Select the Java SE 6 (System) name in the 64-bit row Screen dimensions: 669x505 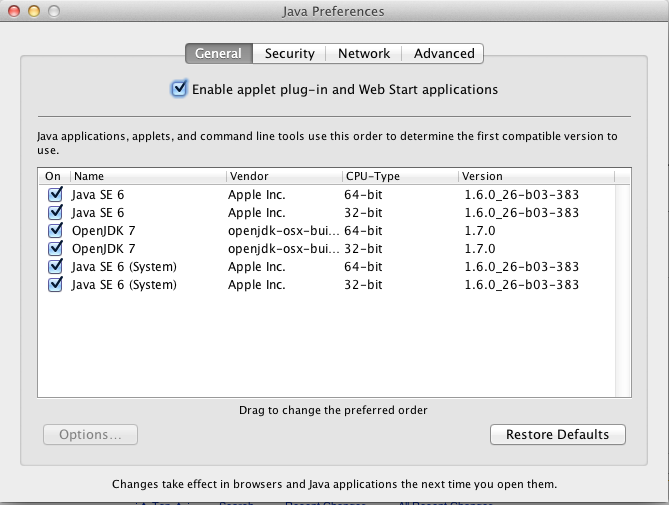(x=124, y=267)
